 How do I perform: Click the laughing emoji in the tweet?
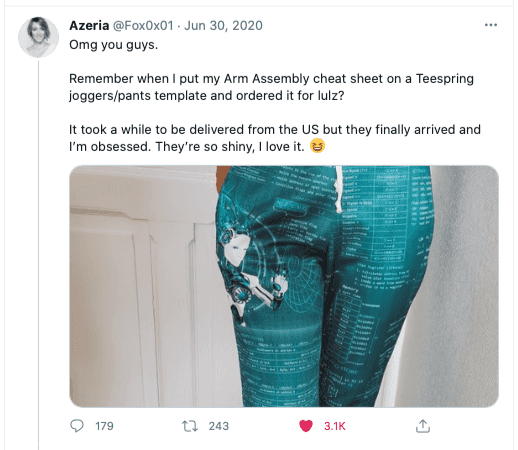click(x=317, y=146)
